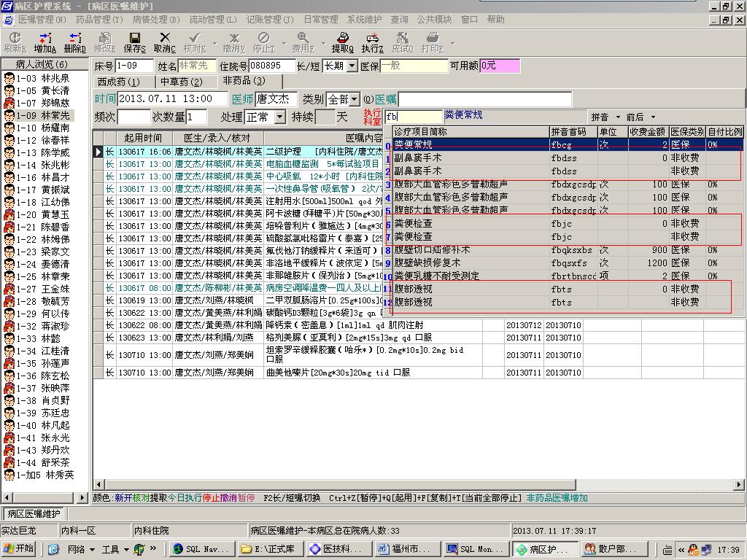Click the QQ penguin tray icon
The height and width of the screenshot is (560, 747).
click(694, 550)
